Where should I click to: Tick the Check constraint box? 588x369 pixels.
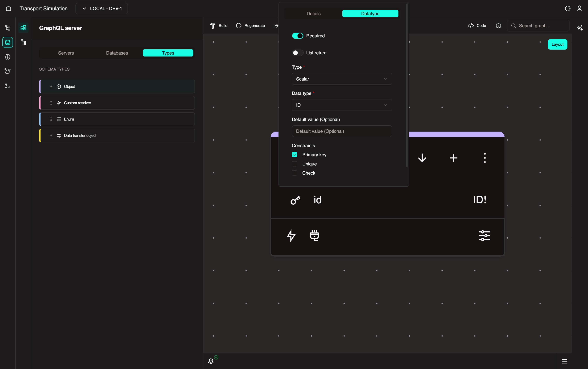pyautogui.click(x=295, y=173)
